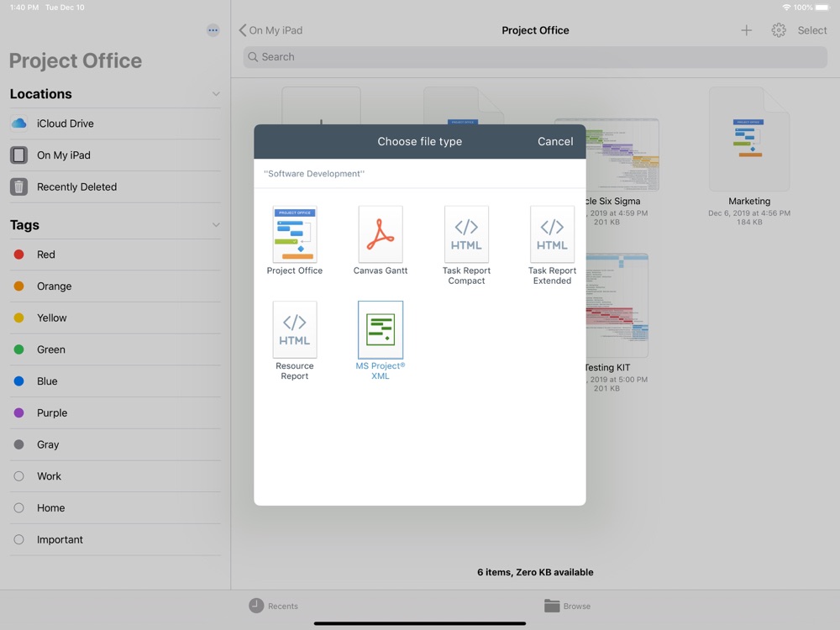The height and width of the screenshot is (630, 840).
Task: Tap the Search input field
Action: [x=535, y=57]
